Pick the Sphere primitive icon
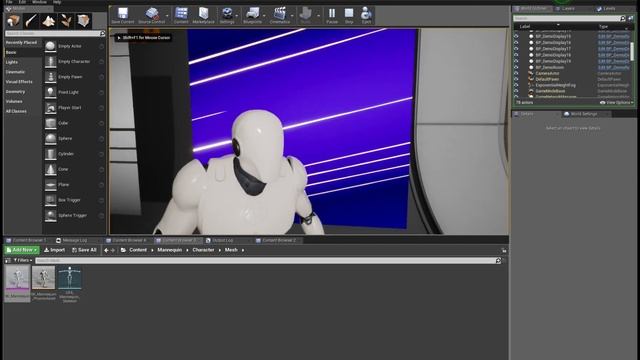This screenshot has width=640, height=360. 51,138
